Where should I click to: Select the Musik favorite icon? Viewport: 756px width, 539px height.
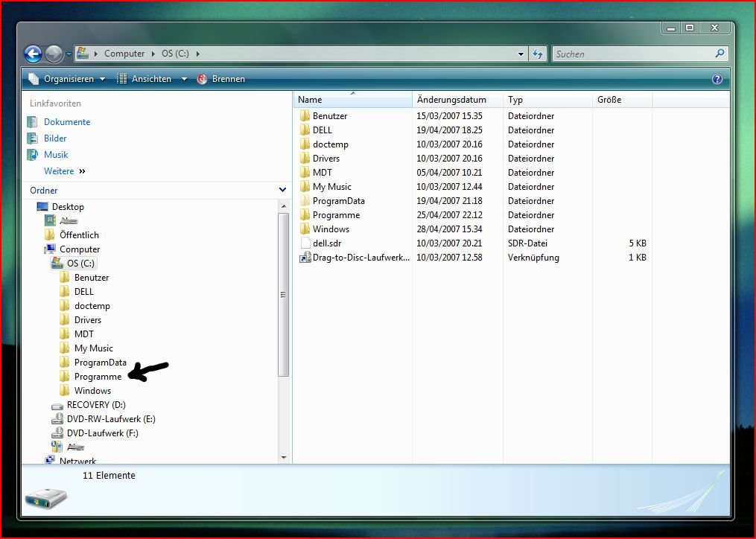[32, 155]
